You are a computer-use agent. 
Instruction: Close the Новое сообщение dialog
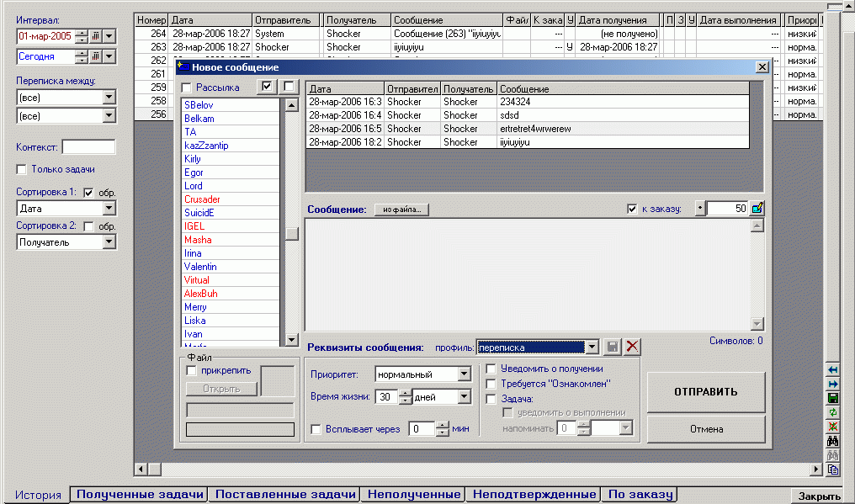pos(762,67)
